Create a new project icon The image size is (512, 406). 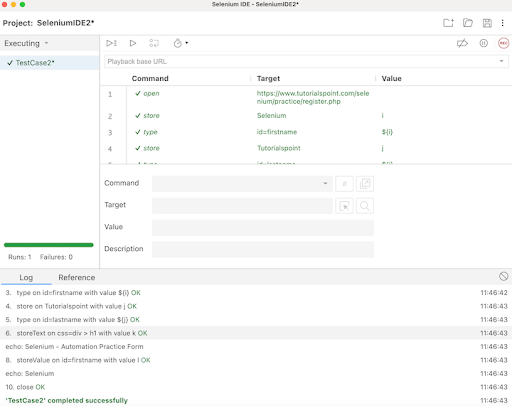tap(448, 23)
